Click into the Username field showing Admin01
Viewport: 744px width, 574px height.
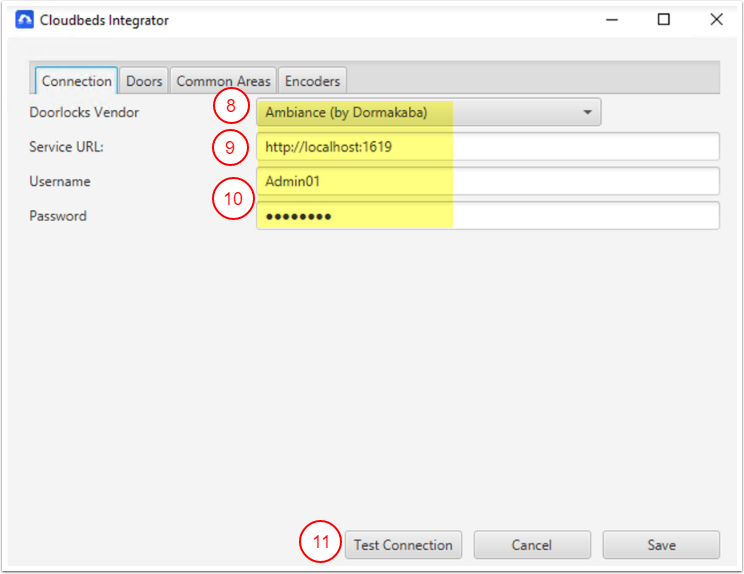point(487,181)
